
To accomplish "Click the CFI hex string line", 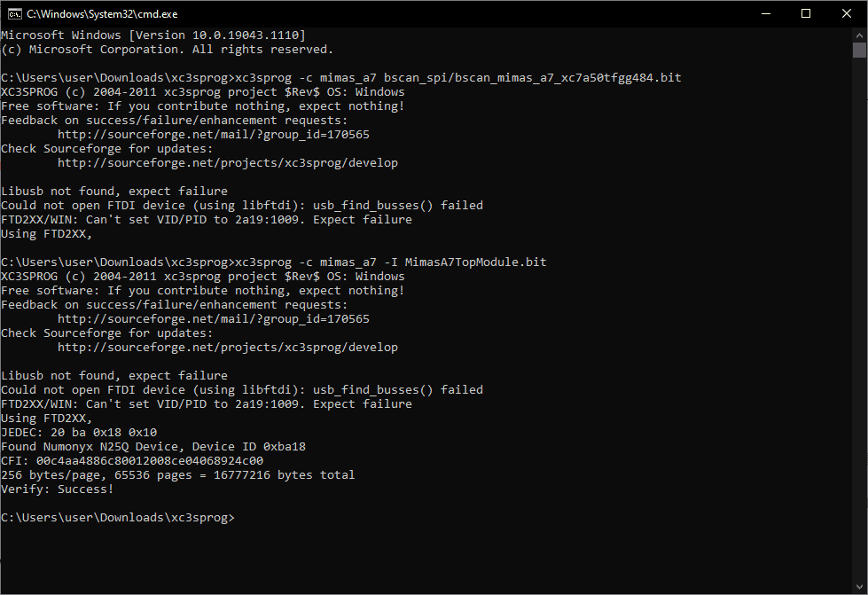I will point(132,460).
